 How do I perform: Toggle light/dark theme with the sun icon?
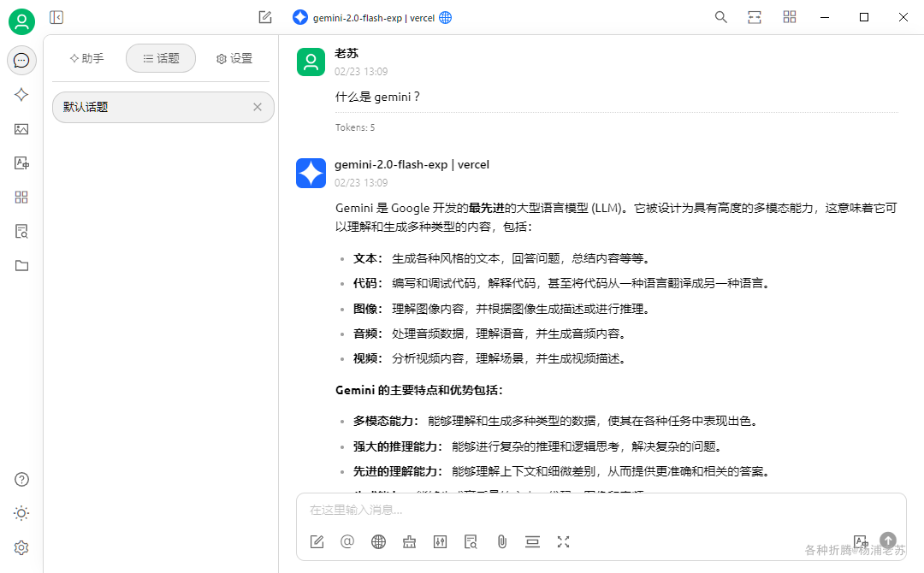21,513
